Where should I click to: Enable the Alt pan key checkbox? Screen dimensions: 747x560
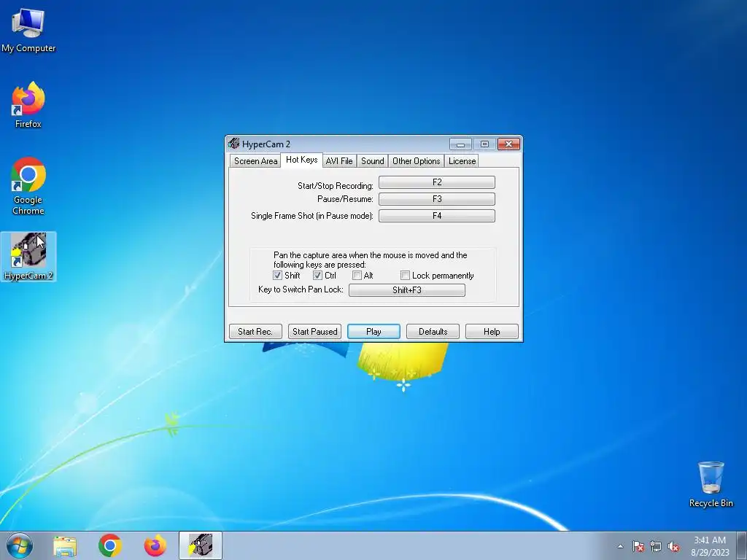pyautogui.click(x=357, y=275)
